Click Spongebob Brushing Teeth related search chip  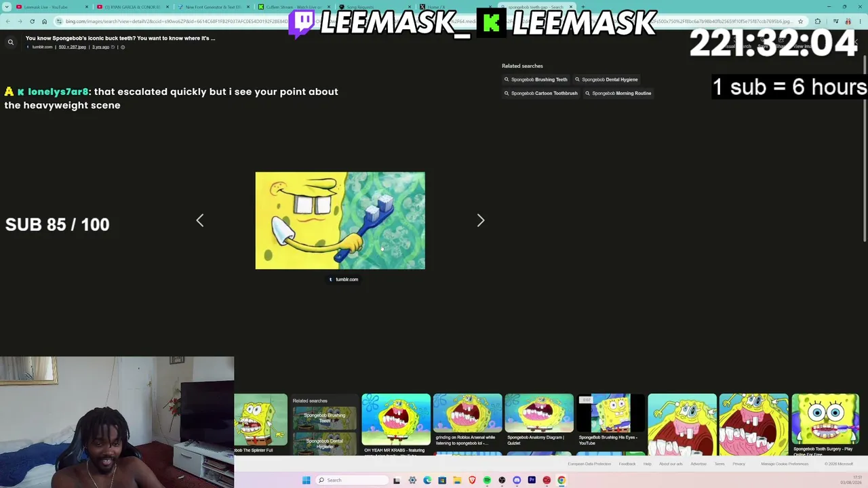[536, 79]
